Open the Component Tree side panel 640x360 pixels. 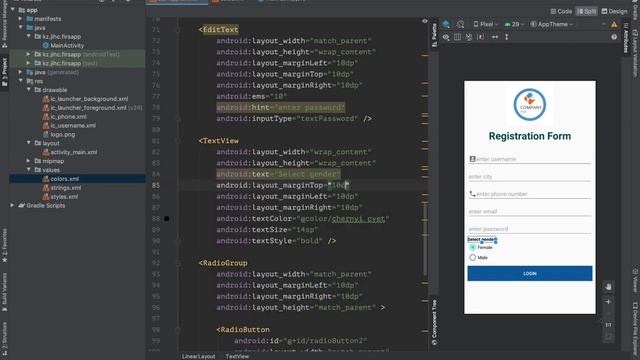[x=434, y=322]
